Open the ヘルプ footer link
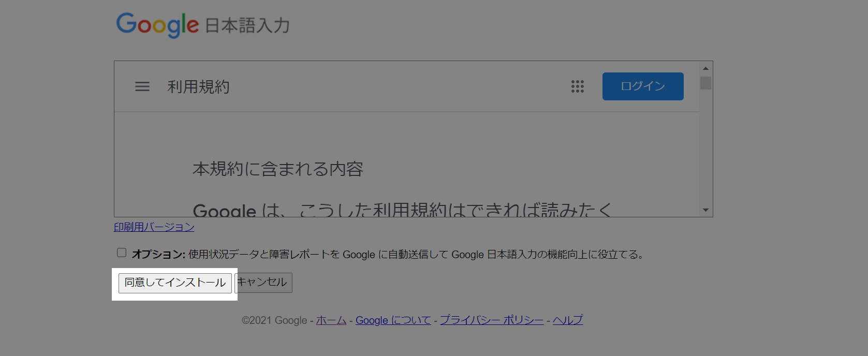This screenshot has height=356, width=868. 567,320
